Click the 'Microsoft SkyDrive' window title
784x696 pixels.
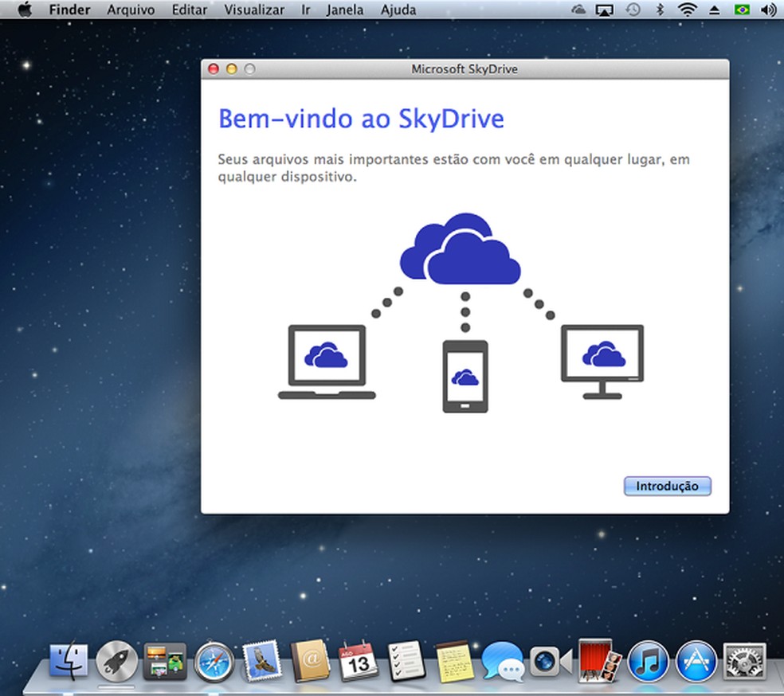pos(465,69)
